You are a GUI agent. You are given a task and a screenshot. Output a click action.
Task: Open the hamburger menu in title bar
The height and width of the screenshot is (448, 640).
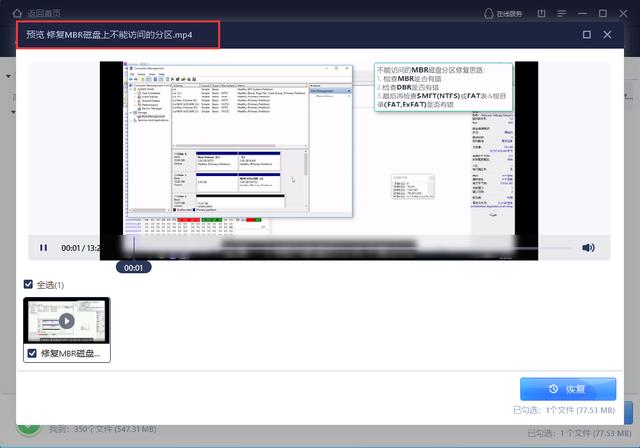[565, 13]
